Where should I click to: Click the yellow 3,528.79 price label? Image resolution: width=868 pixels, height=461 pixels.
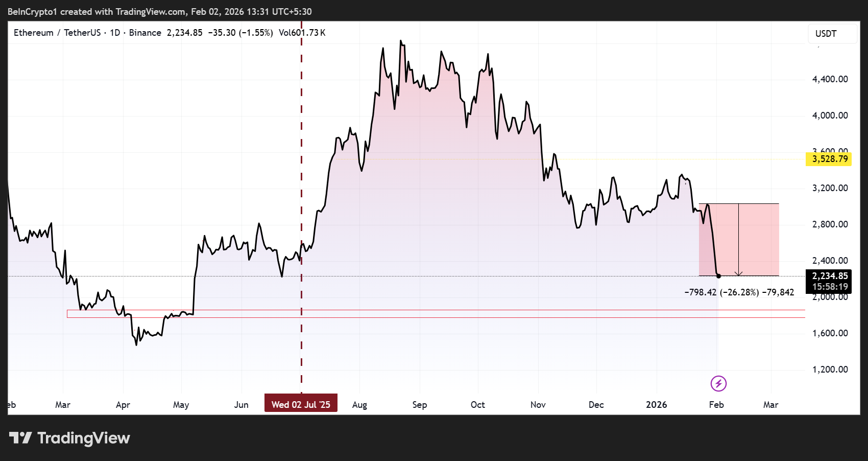click(830, 159)
